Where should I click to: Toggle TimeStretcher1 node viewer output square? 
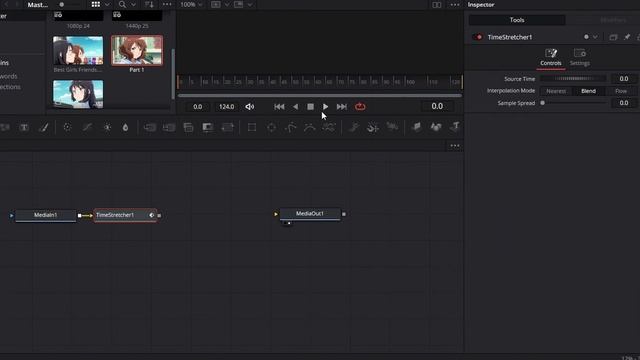pyautogui.click(x=159, y=216)
